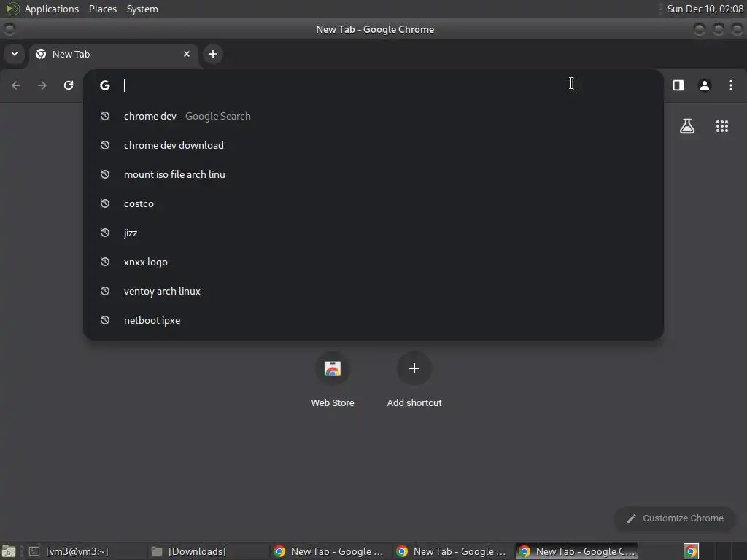Expand the tab search dropdown
Screen dimensions: 747x560
15,54
